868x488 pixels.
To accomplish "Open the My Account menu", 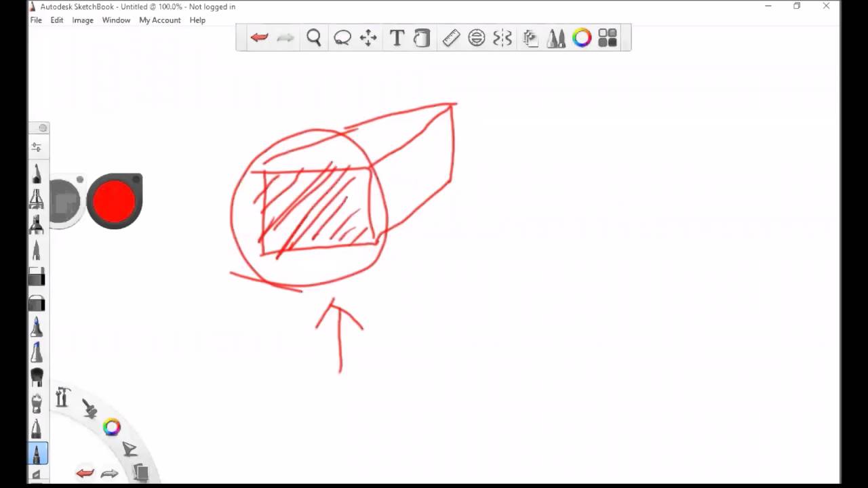I will click(160, 20).
